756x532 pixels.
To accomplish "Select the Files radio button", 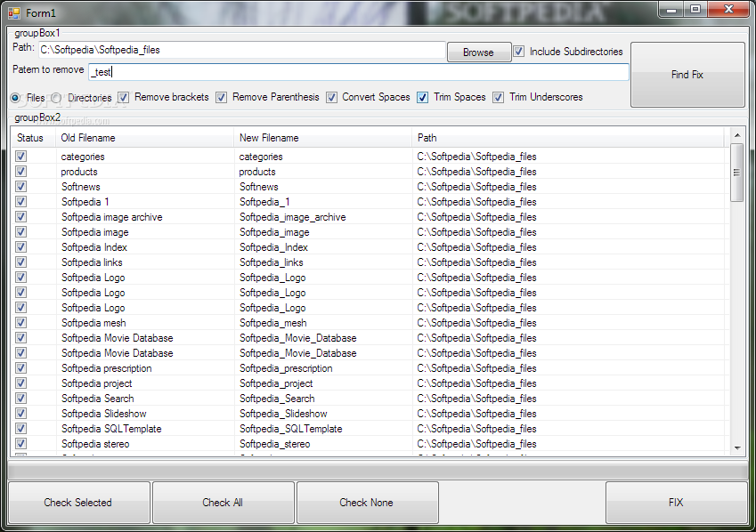I will point(15,98).
